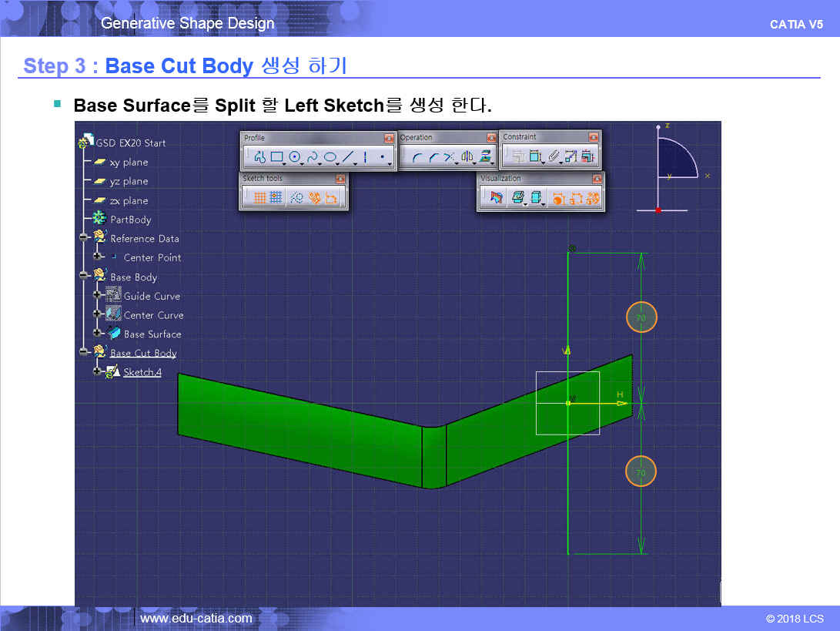
Task: Toggle Construction/Standard Element mode
Action: tap(296, 198)
